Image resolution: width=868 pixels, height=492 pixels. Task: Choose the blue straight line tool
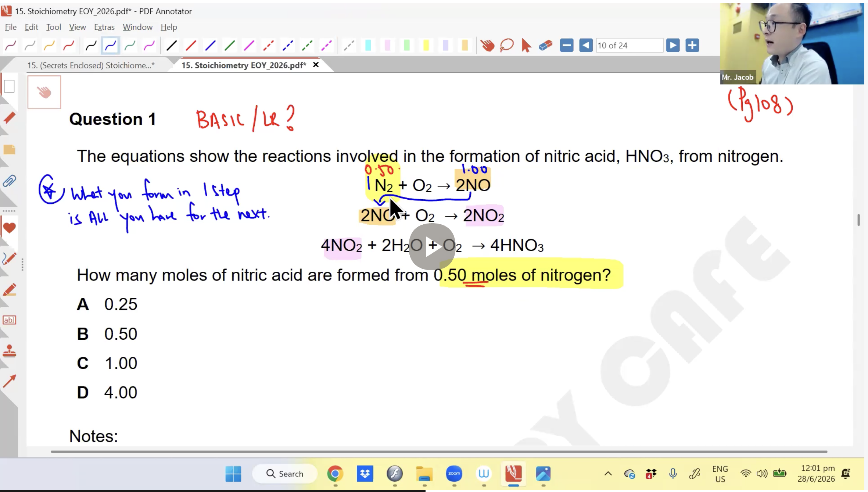coord(211,46)
